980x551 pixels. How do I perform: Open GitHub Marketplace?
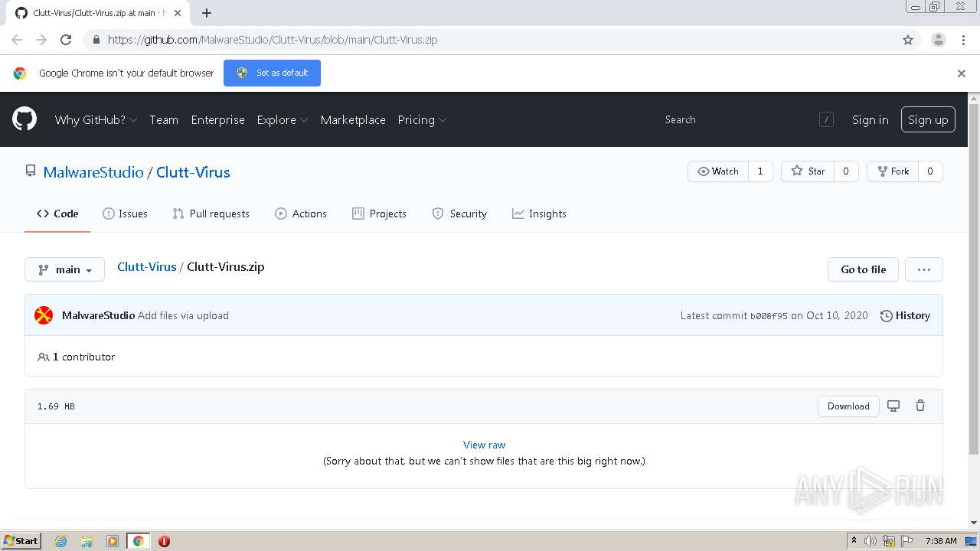click(353, 119)
